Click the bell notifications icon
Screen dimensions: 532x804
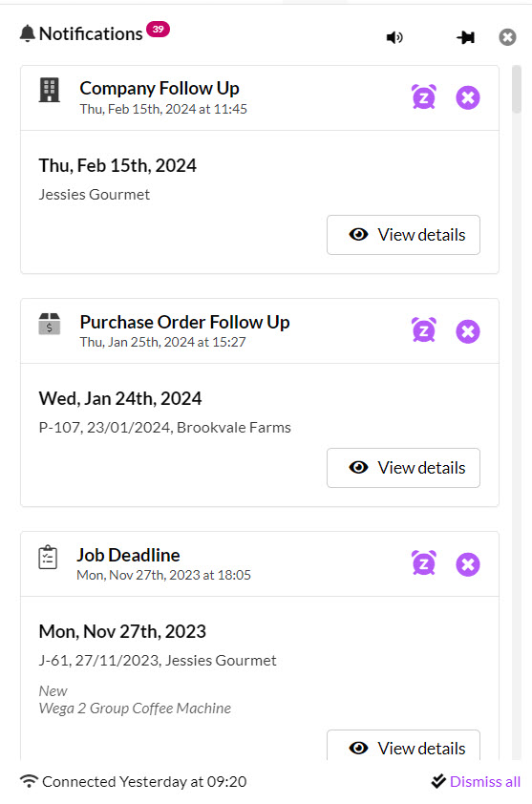(27, 33)
